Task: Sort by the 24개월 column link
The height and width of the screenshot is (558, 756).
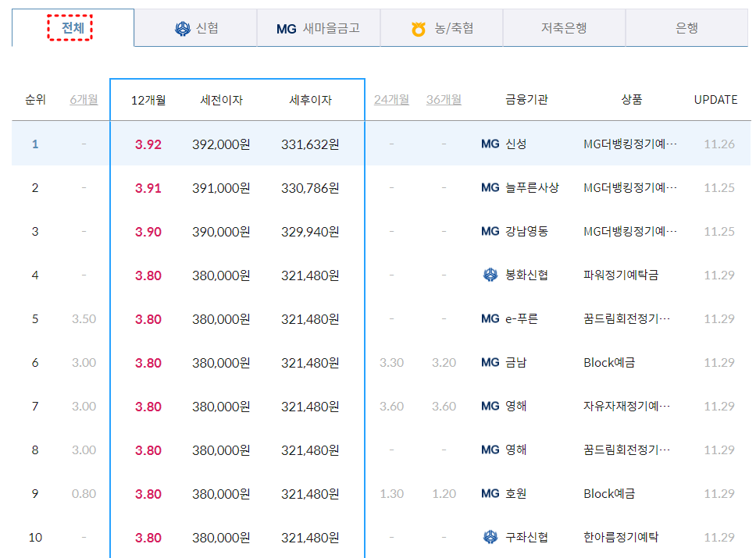Action: [391, 100]
